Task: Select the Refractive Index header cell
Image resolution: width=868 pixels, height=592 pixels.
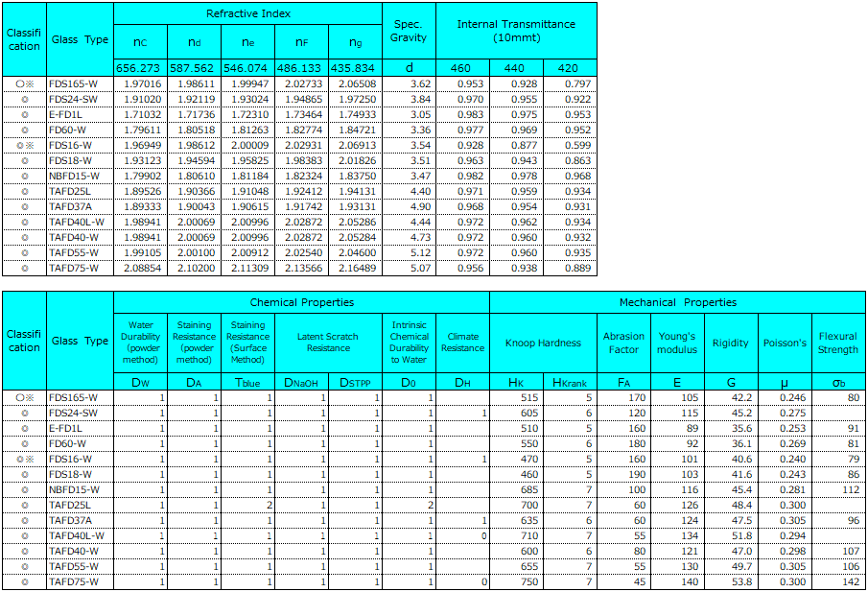Action: 248,13
